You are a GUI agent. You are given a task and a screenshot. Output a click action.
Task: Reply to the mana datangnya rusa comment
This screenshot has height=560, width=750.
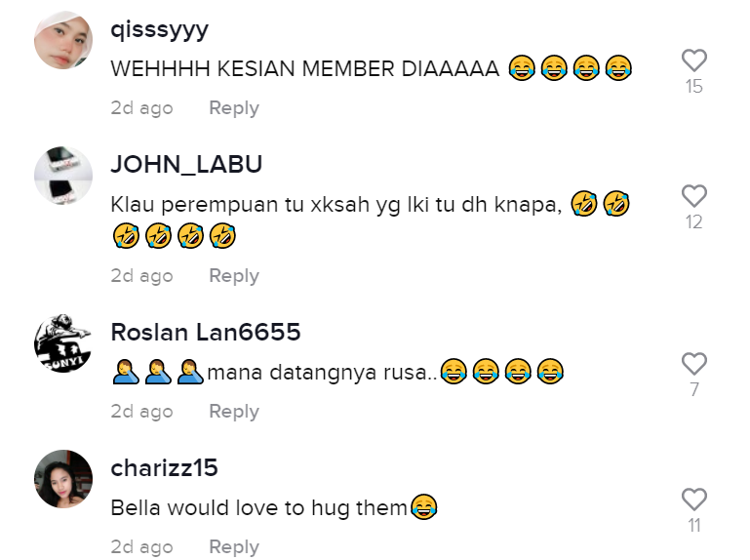pos(234,412)
